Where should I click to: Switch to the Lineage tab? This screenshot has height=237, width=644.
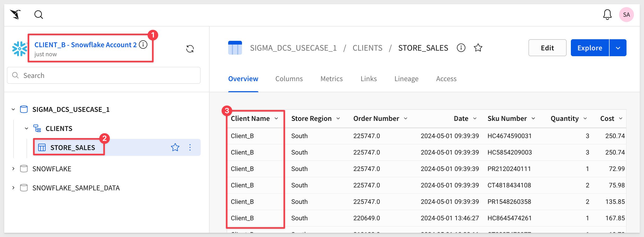[x=406, y=79]
